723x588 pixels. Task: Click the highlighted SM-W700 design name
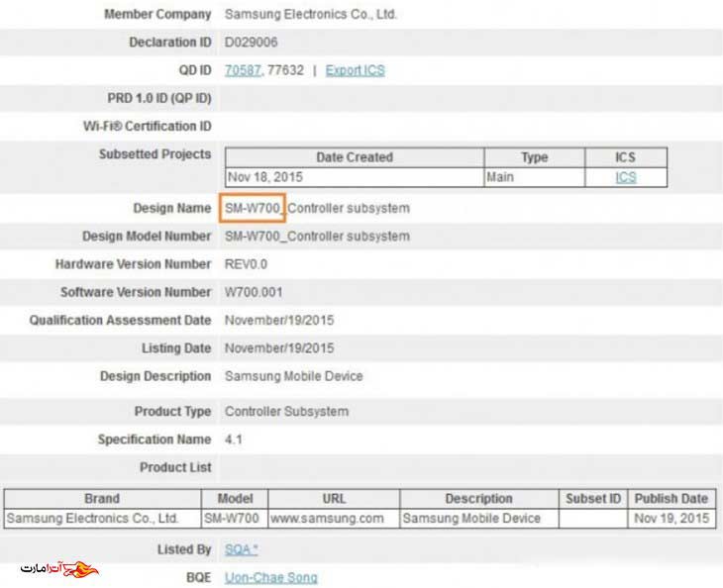(x=254, y=208)
